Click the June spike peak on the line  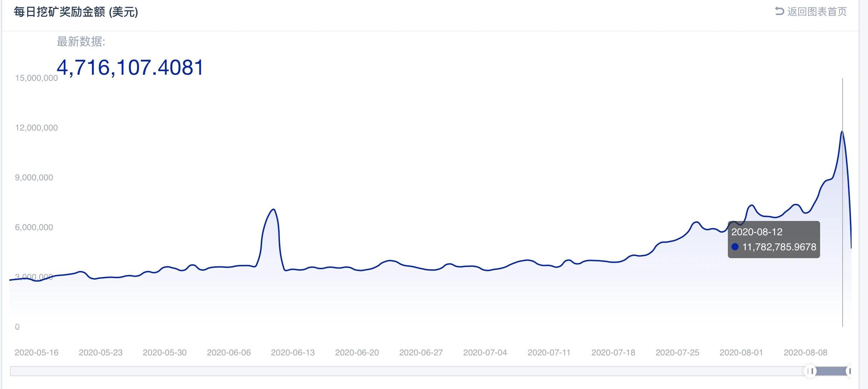[273, 209]
